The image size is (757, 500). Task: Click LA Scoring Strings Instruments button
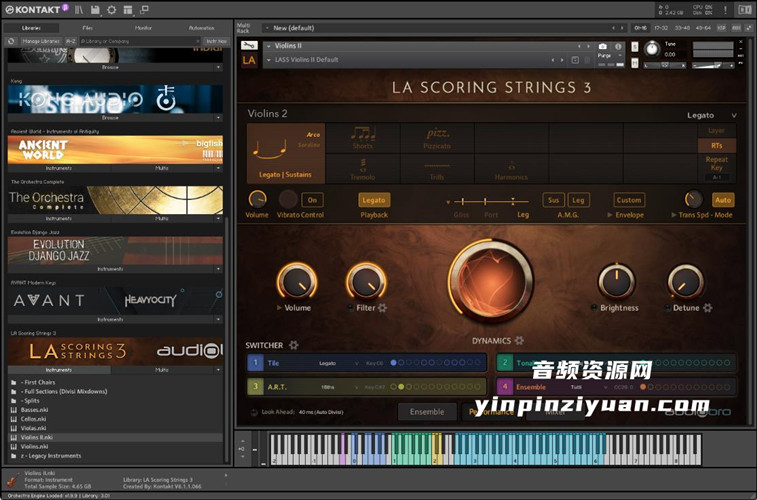(59, 370)
